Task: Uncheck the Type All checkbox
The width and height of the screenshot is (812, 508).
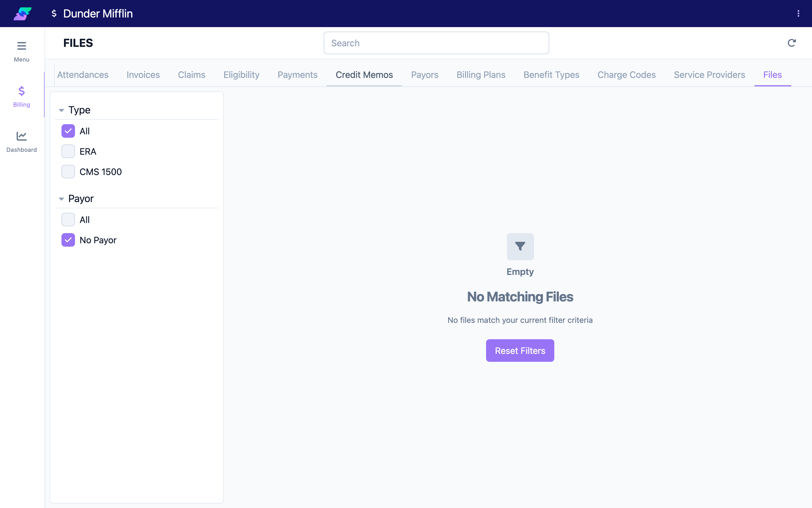Action: pos(68,131)
